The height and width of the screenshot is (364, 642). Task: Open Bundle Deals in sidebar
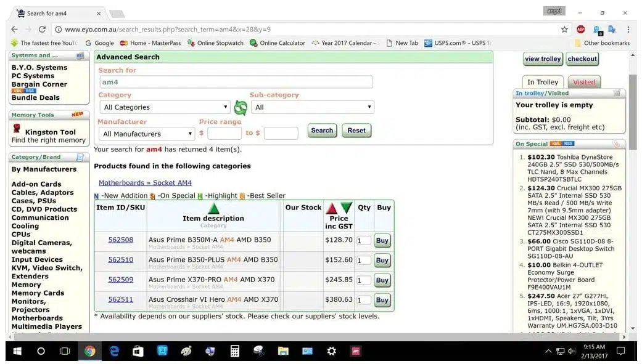point(36,98)
